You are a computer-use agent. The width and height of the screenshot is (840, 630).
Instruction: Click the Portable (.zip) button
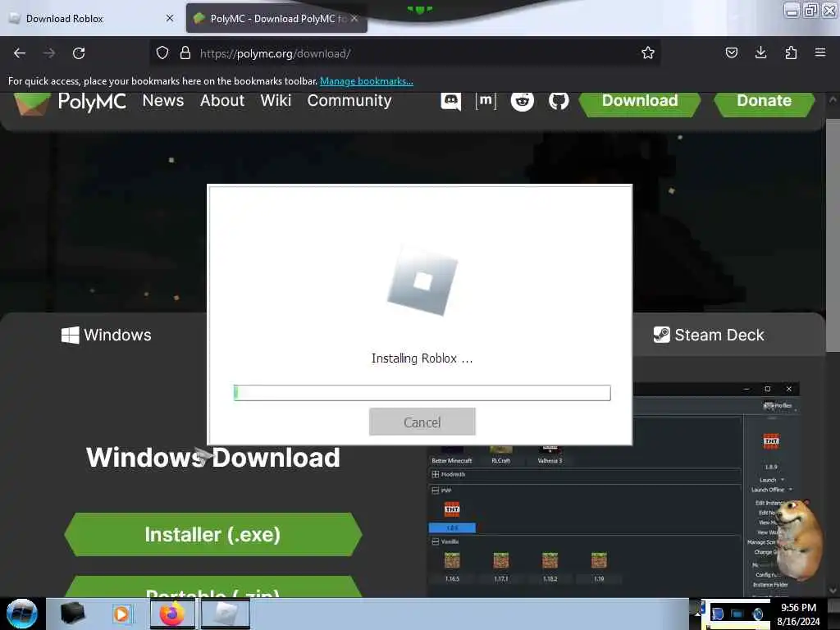coord(212,587)
